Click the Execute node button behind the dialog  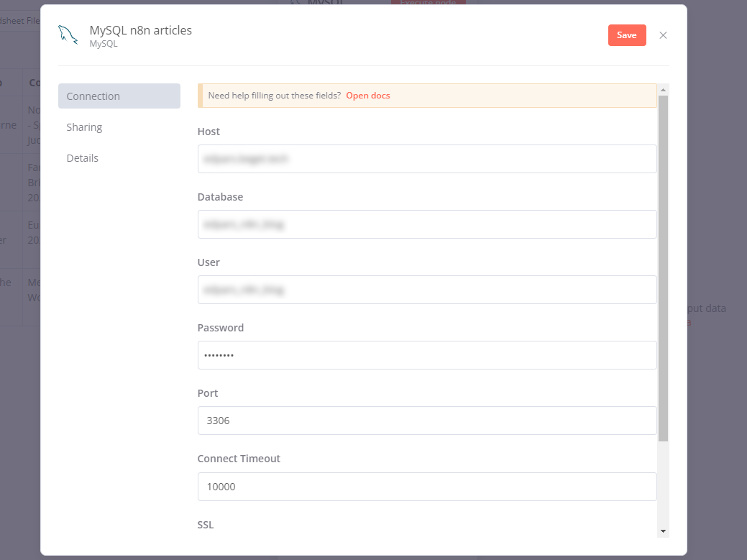coord(429,2)
